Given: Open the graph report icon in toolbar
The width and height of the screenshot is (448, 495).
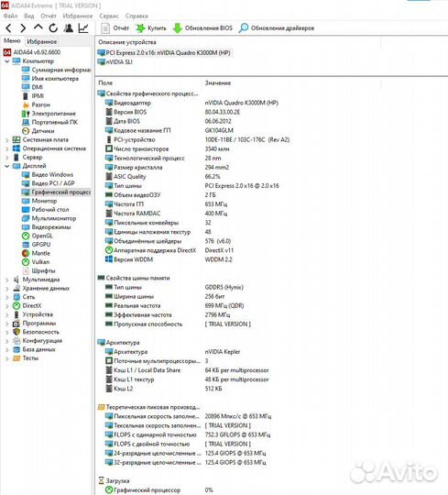Looking at the screenshot, I should 83,28.
